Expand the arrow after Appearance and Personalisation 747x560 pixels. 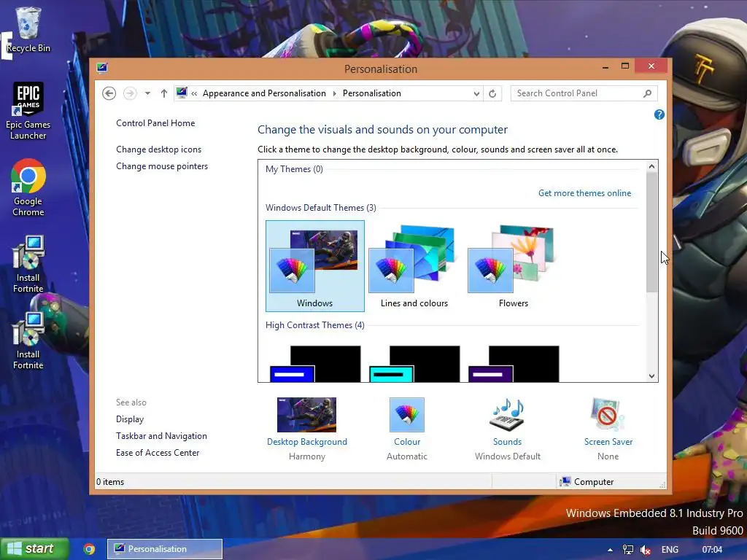pos(334,93)
